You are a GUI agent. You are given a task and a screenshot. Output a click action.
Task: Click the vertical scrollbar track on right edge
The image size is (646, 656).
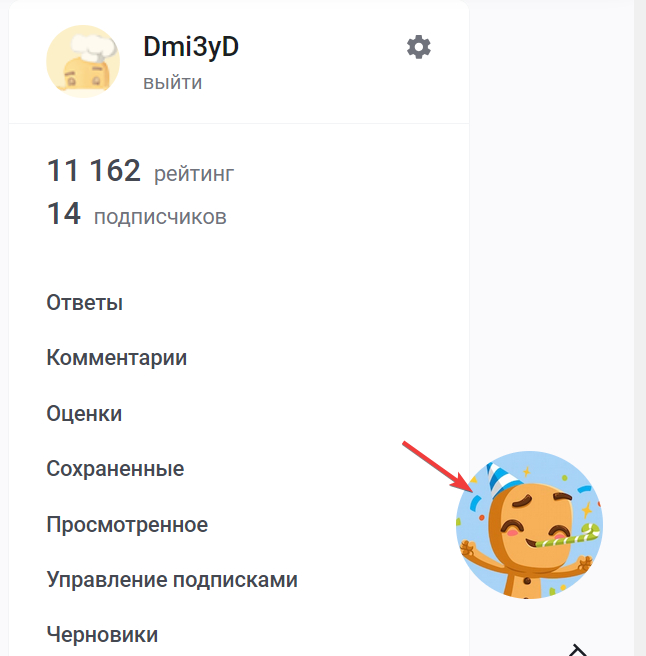[640, 328]
